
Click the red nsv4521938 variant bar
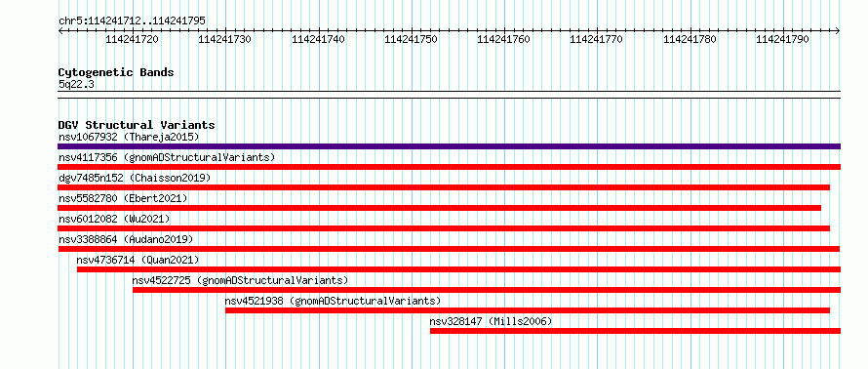click(x=528, y=310)
